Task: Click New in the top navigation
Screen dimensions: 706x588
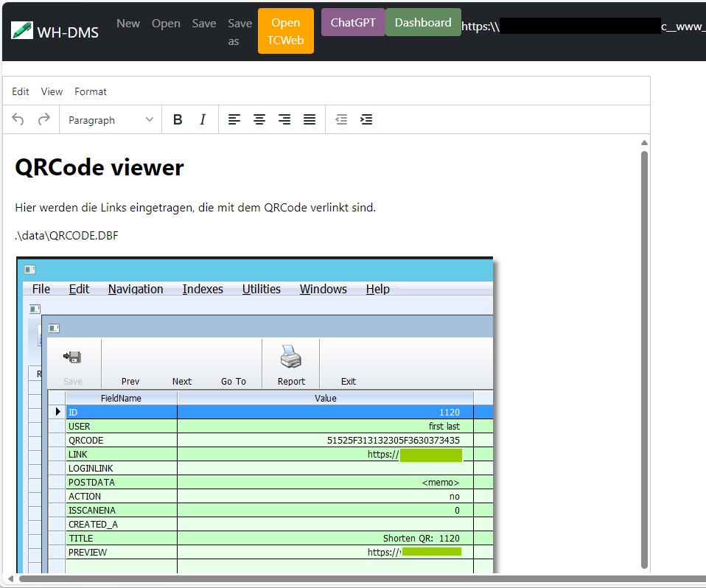Action: 128,24
